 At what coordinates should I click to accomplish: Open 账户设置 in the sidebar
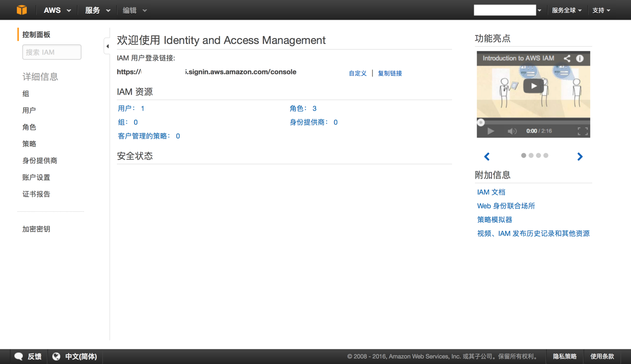pos(36,177)
